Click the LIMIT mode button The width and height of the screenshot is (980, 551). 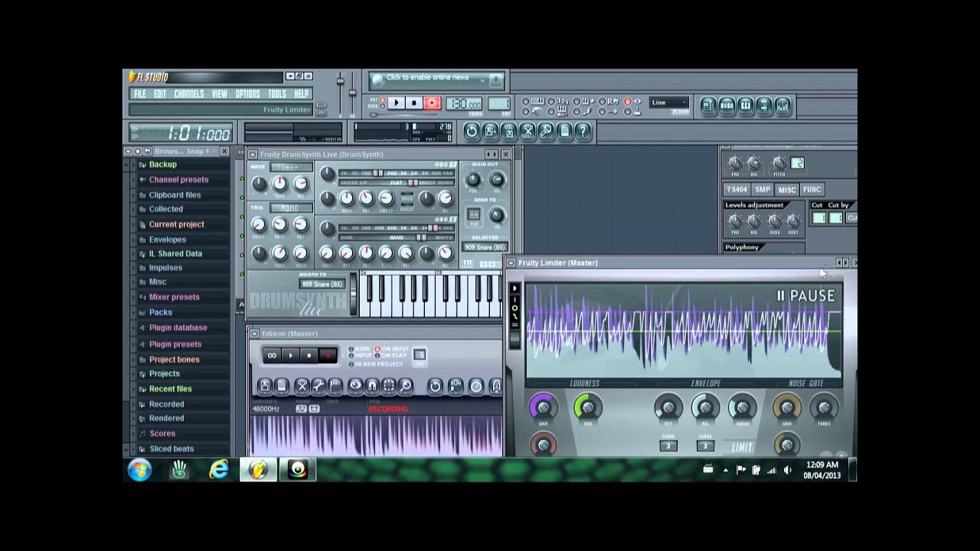pos(742,448)
